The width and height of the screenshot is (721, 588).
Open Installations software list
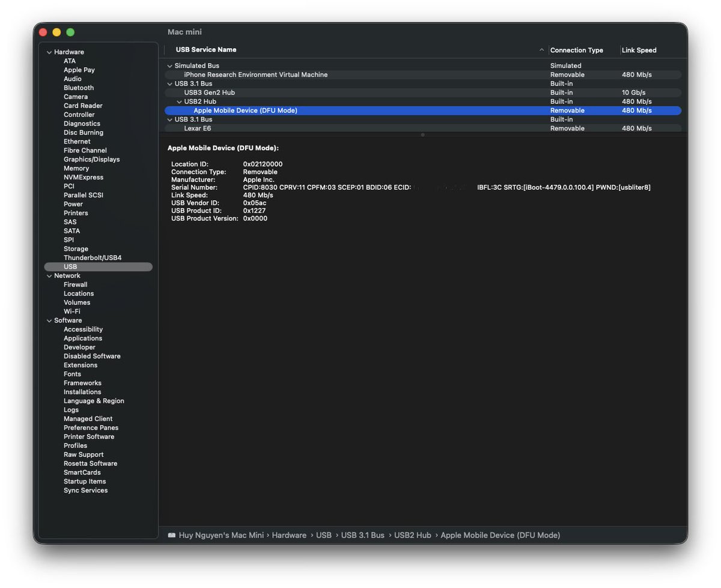tap(82, 392)
